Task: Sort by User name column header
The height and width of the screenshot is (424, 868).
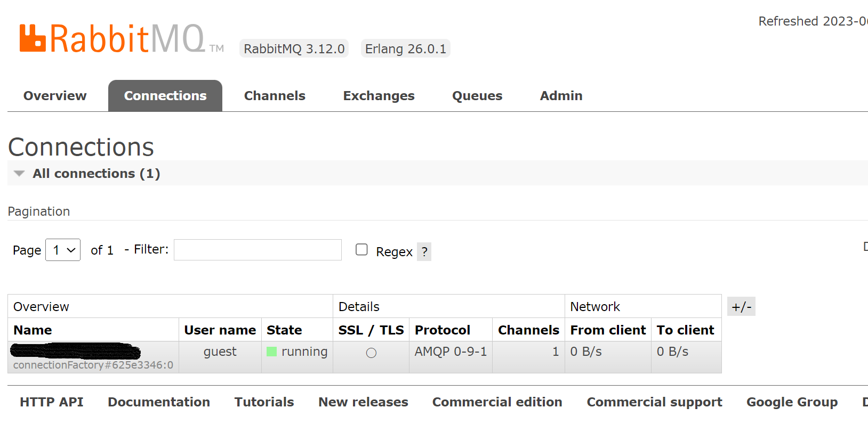Action: [x=220, y=330]
